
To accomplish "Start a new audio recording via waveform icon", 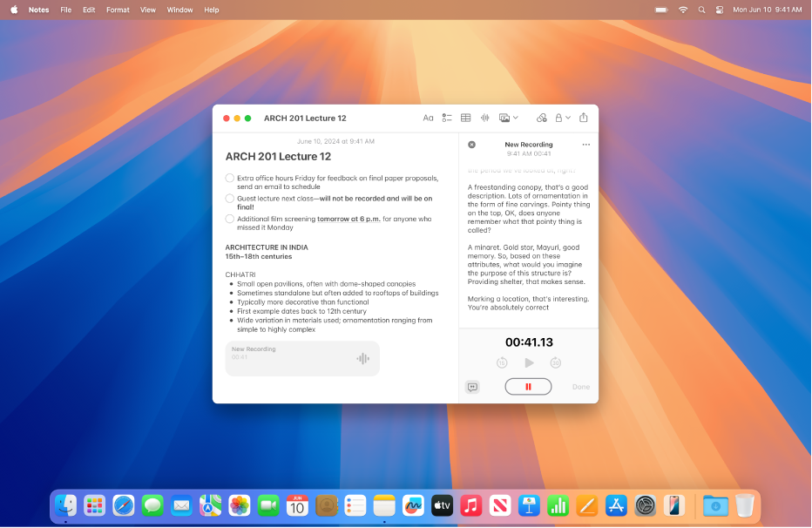I will click(485, 118).
